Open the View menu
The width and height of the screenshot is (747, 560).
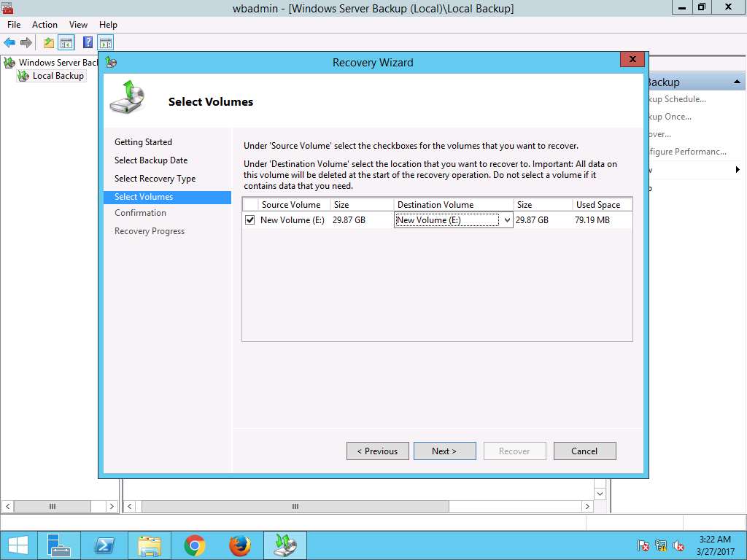tap(78, 25)
